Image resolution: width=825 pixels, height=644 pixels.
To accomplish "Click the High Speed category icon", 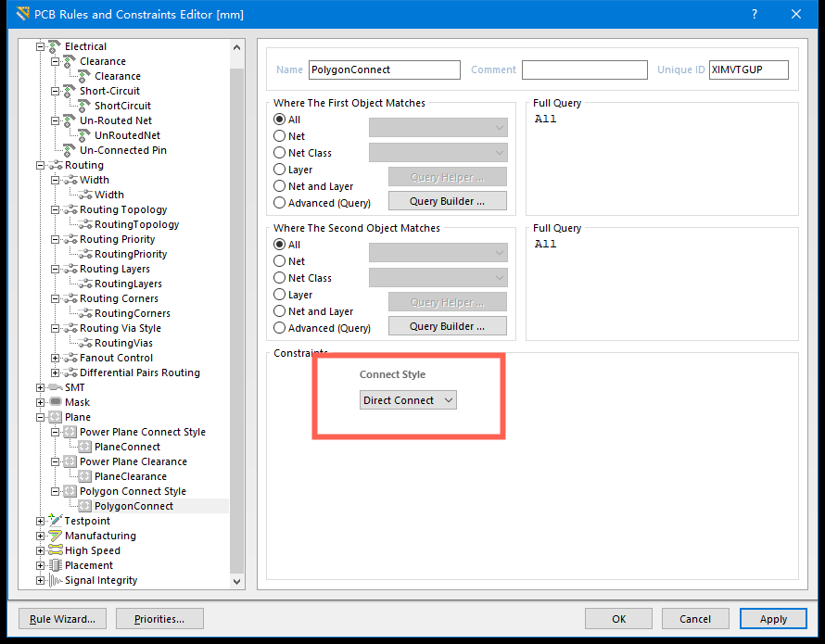I will click(x=55, y=550).
